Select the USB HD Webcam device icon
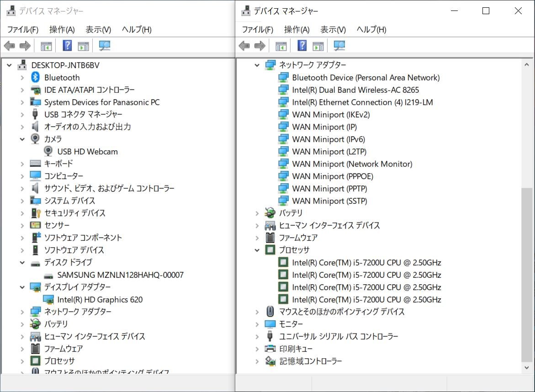Viewport: 535px width, 392px height. 48,151
